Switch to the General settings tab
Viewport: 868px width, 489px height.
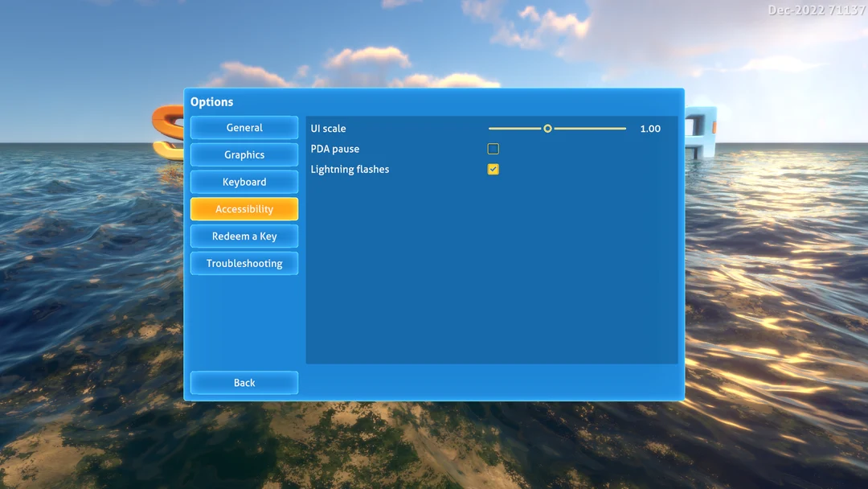(244, 127)
